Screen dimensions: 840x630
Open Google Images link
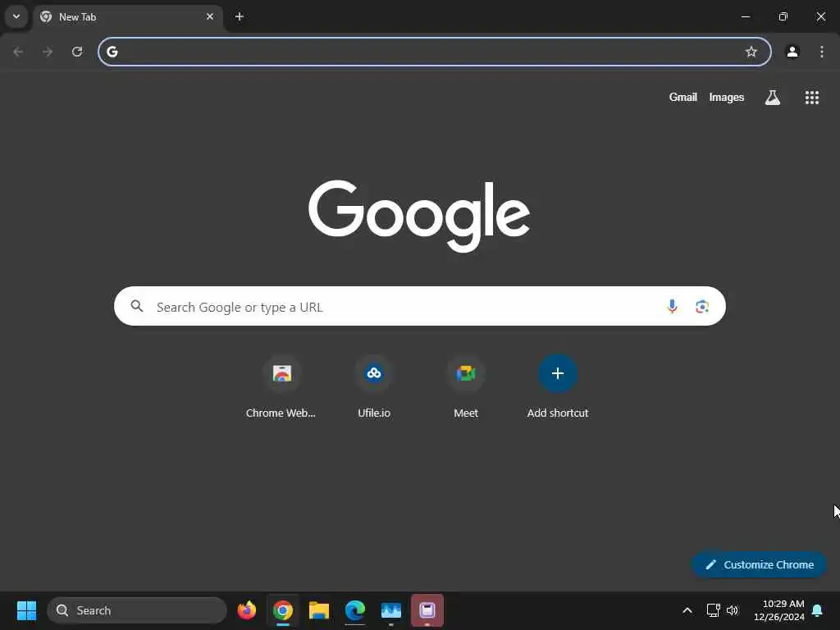[727, 97]
